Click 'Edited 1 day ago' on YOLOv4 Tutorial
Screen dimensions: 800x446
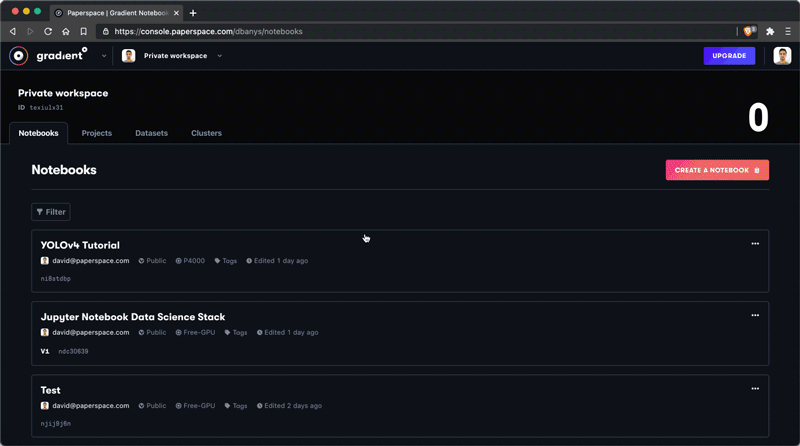281,261
